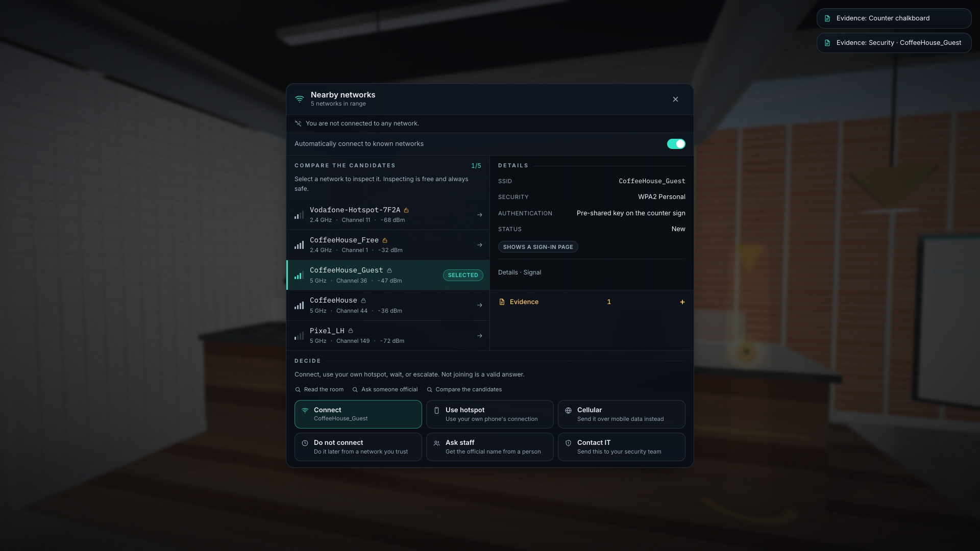Click the globe icon in Cellular

(x=568, y=410)
